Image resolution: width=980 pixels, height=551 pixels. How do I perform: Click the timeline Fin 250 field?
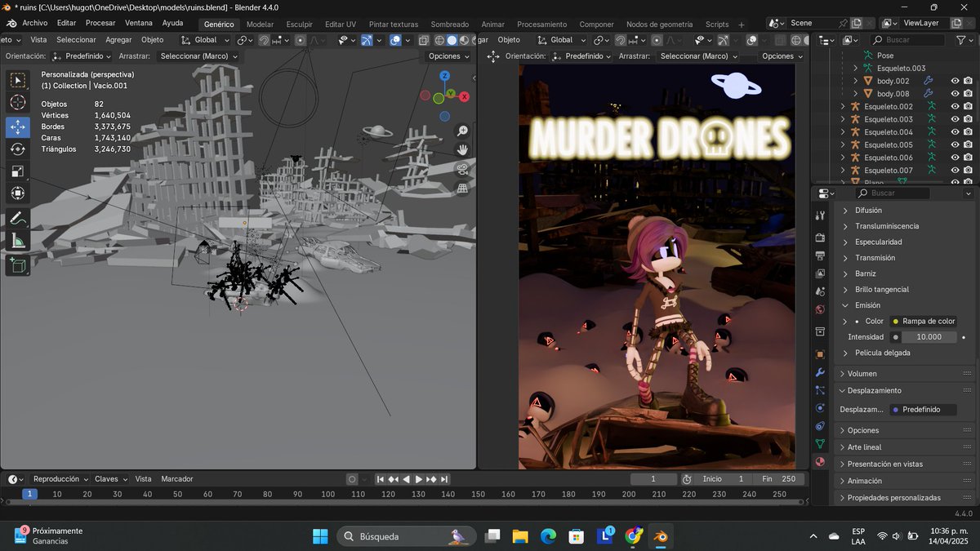778,479
